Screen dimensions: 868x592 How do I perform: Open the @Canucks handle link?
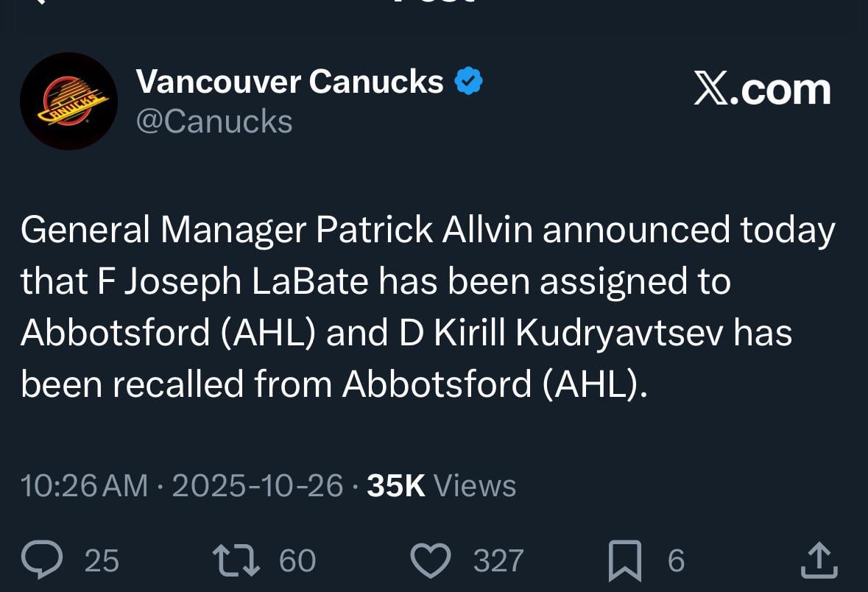pyautogui.click(x=215, y=121)
